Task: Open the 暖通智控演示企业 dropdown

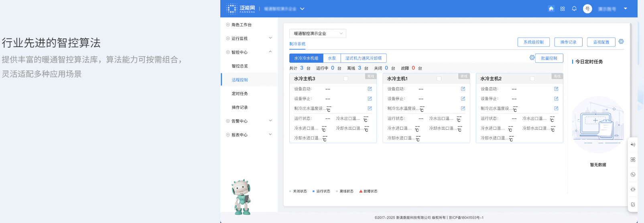Action: pos(318,34)
